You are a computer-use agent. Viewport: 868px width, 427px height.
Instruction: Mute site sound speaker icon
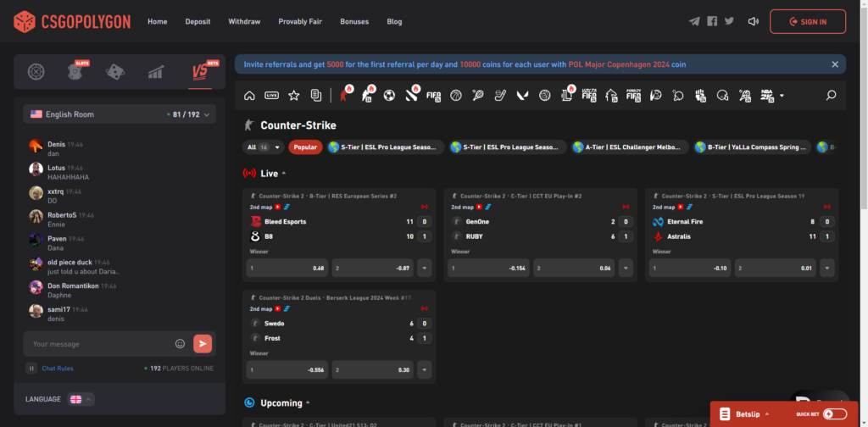753,21
